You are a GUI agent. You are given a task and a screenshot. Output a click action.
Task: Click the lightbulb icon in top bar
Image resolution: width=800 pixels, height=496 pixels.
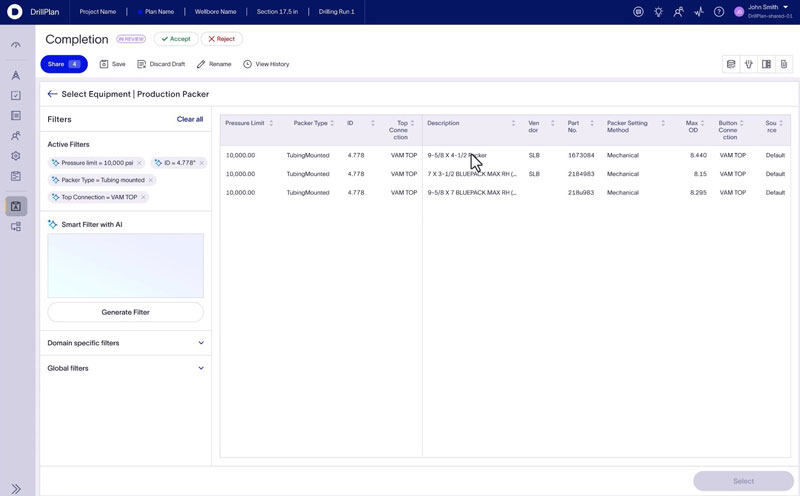pyautogui.click(x=659, y=12)
